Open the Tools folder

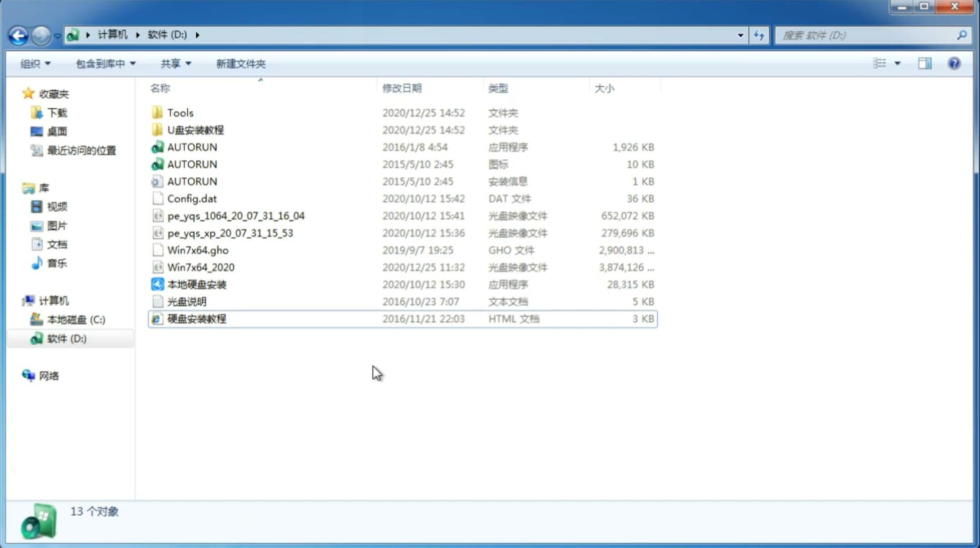(180, 112)
